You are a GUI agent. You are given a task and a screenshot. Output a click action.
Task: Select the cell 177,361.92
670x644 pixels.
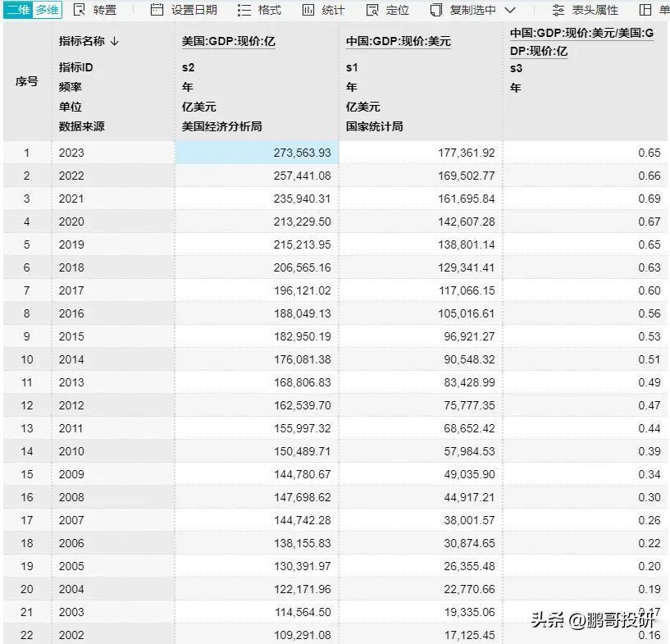coord(421,153)
